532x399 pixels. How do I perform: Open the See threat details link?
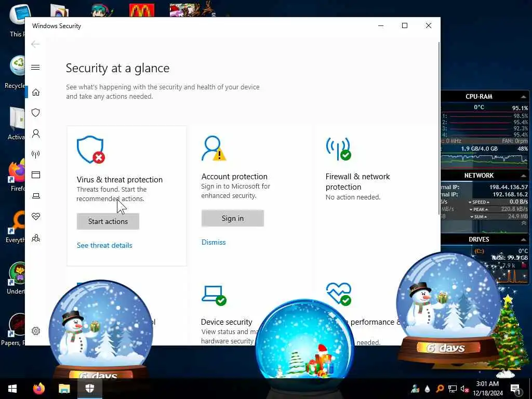click(x=104, y=245)
